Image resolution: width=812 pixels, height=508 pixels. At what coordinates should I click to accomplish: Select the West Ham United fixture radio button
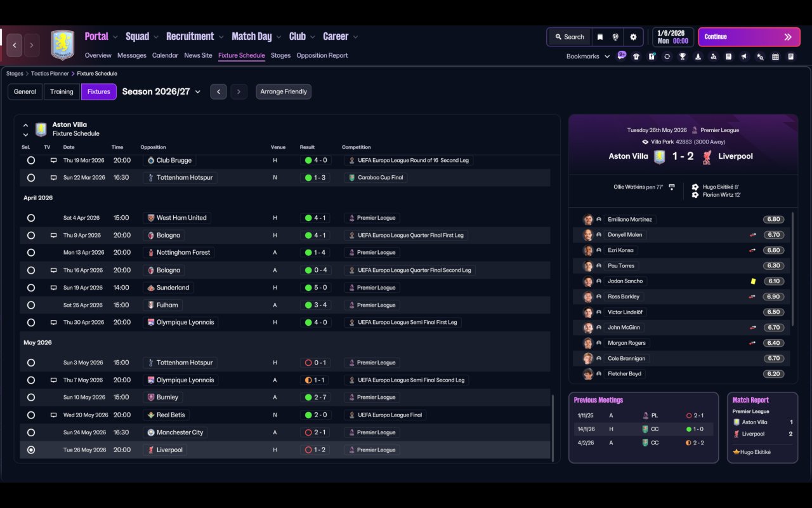tap(30, 218)
